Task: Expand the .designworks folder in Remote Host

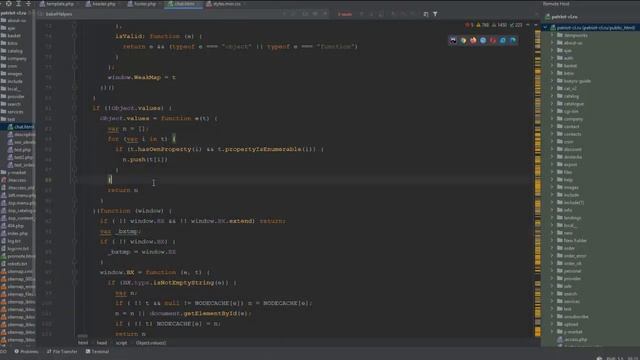Action: [553, 35]
